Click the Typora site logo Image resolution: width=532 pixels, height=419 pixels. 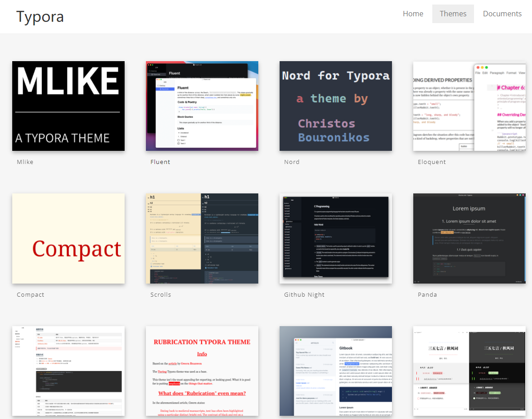coord(40,17)
